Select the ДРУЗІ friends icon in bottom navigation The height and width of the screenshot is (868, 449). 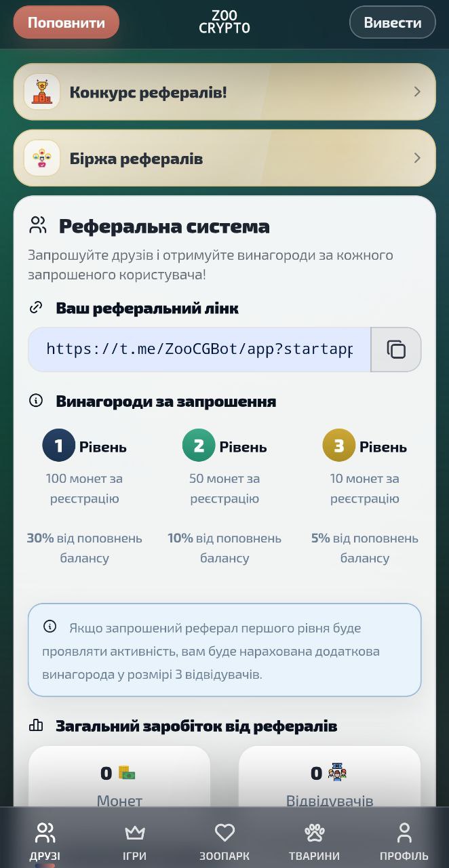[45, 831]
